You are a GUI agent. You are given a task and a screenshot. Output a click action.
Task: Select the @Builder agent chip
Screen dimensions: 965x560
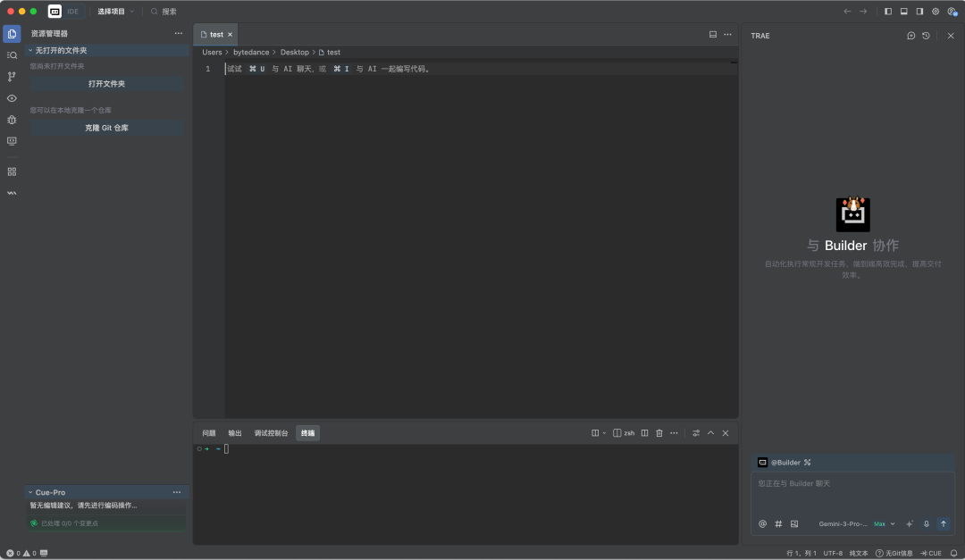pos(779,462)
